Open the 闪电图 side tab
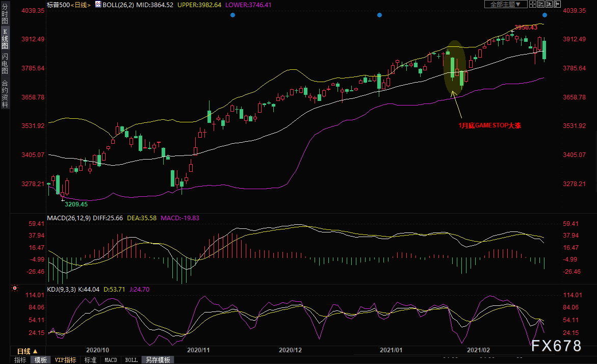597x364 pixels. [x=5, y=64]
